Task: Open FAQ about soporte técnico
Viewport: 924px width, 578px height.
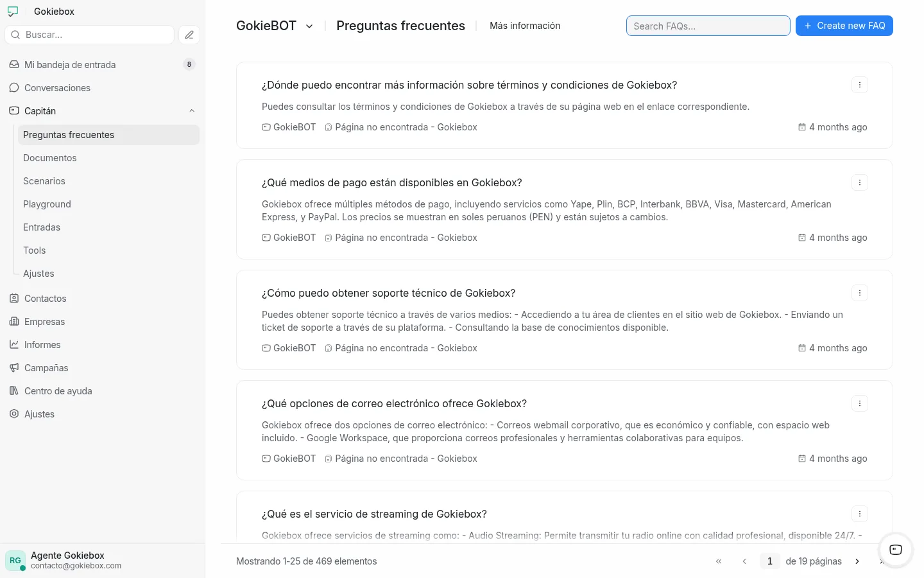Action: (388, 293)
